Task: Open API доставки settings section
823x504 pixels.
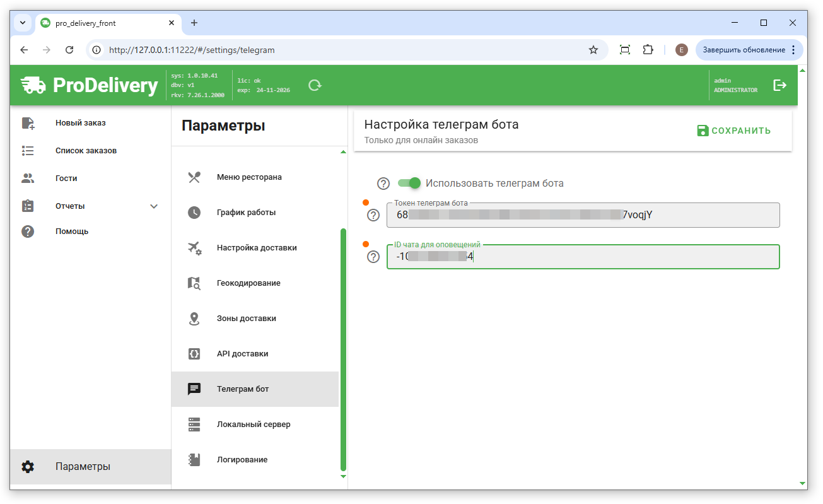Action: 242,354
